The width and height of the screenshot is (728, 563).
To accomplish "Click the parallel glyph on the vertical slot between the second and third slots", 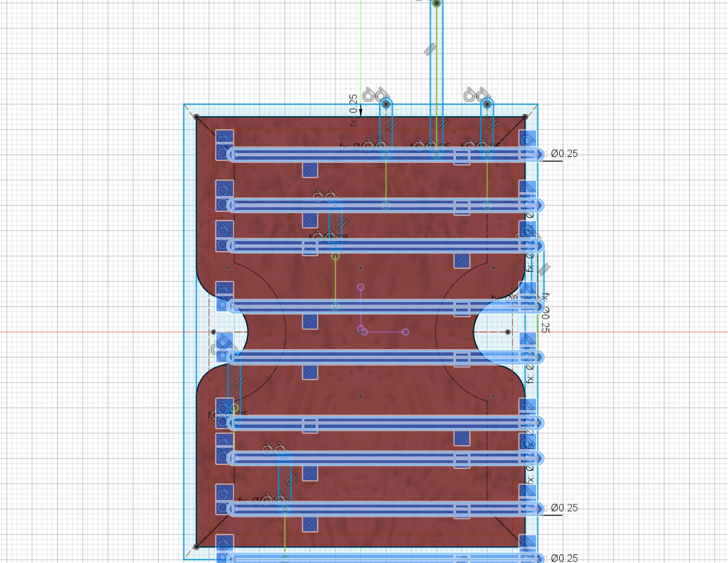I will 341,225.
